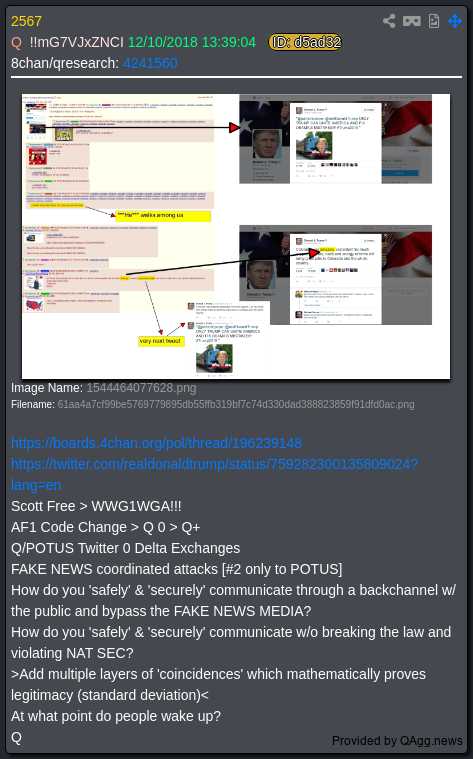Open 8chan post link 4241560

pyautogui.click(x=150, y=63)
